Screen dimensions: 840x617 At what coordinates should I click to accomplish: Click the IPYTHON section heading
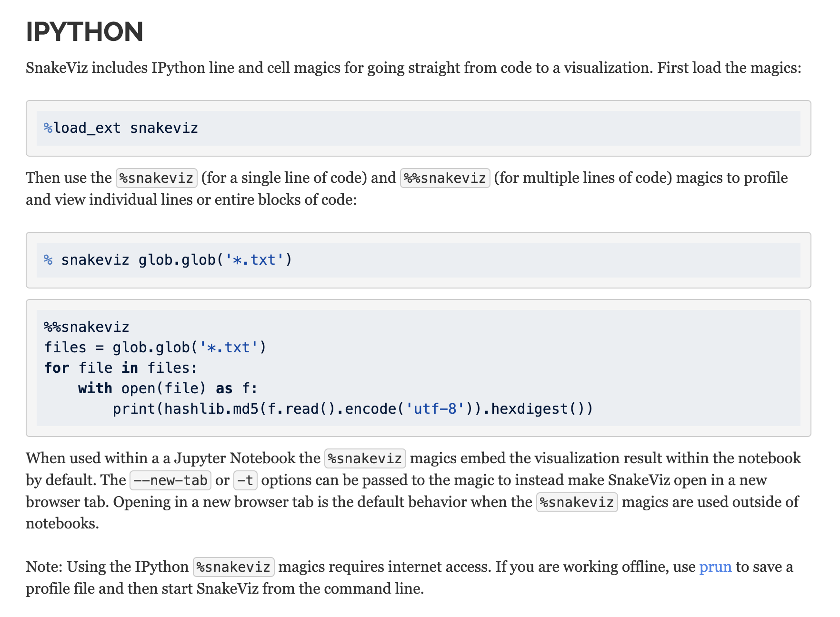tap(84, 32)
